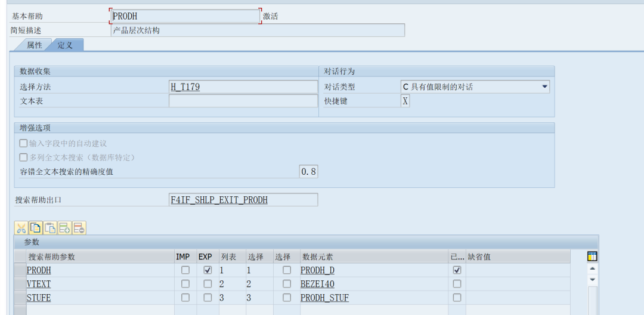Click the 简短描述 field 产品层次结构
The width and height of the screenshot is (644, 315).
pyautogui.click(x=258, y=30)
